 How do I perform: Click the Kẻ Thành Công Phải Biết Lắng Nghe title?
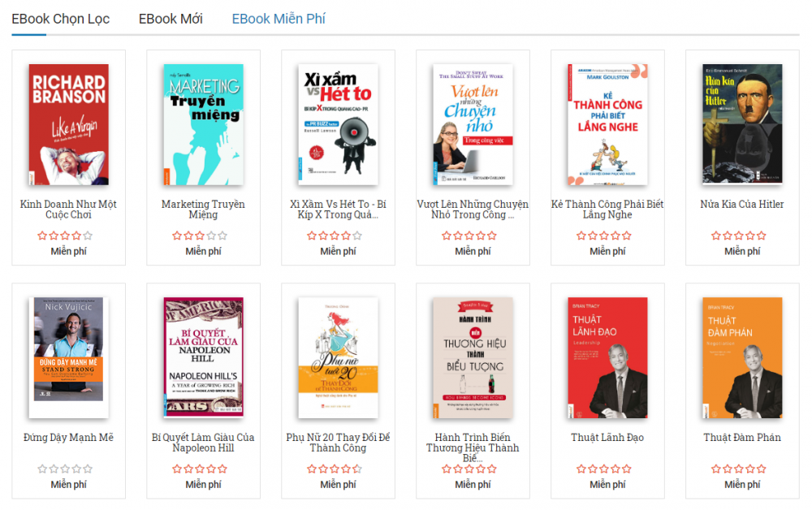[x=607, y=210]
